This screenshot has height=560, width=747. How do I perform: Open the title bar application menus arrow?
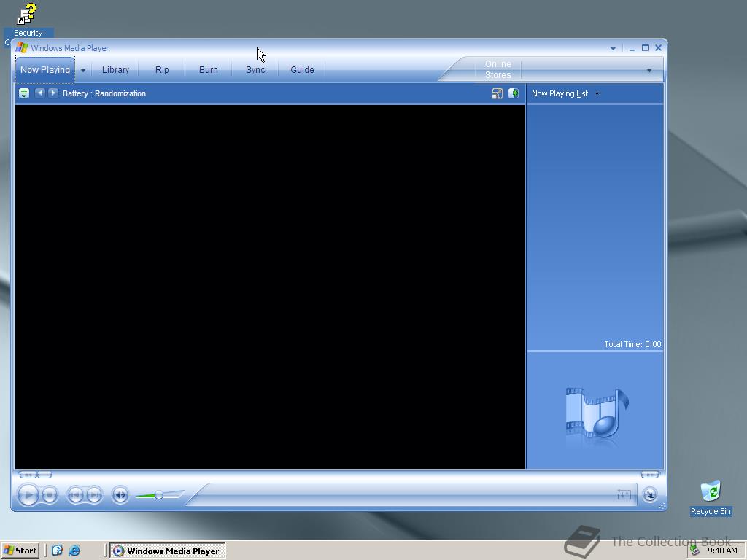(613, 49)
